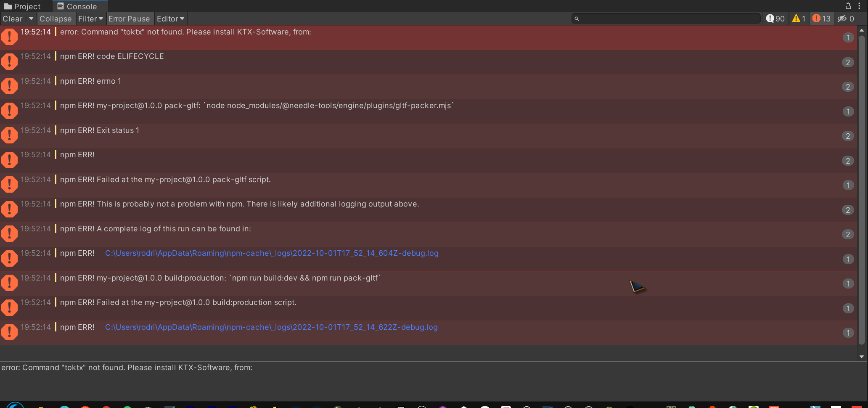Viewport: 868px width, 408px height.
Task: Click the search magnifier icon
Action: pyautogui.click(x=576, y=19)
